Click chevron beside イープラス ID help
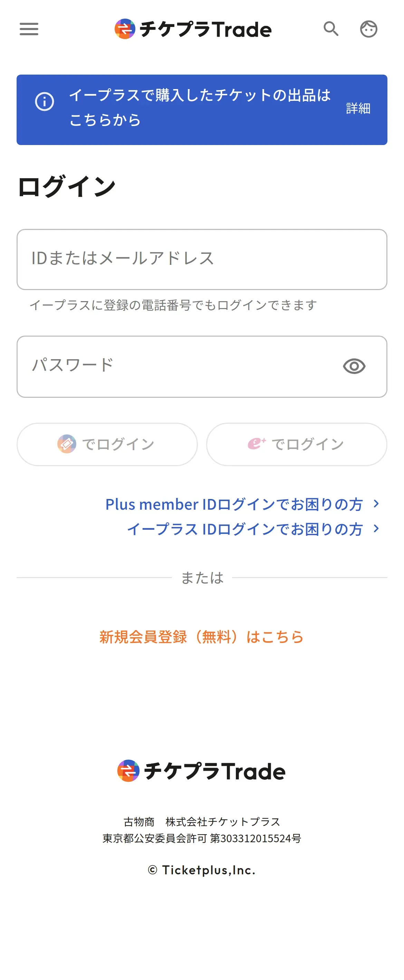This screenshot has width=404, height=980. [x=376, y=528]
